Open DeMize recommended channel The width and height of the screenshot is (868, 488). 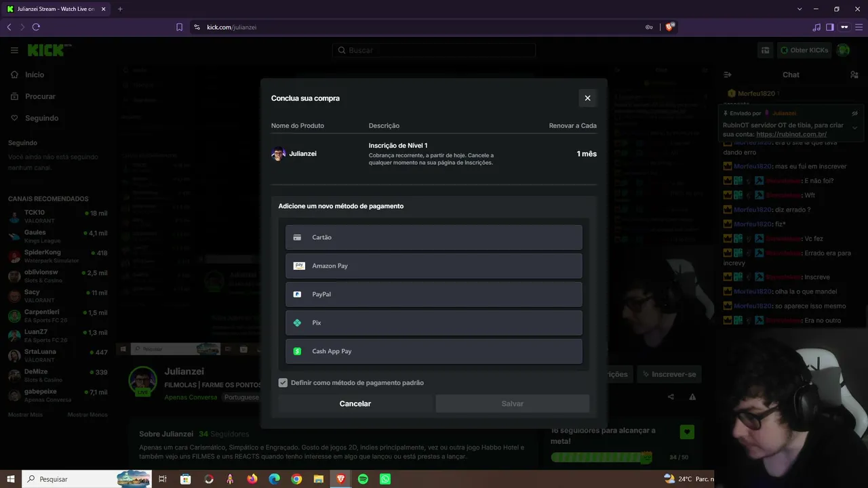pyautogui.click(x=58, y=375)
